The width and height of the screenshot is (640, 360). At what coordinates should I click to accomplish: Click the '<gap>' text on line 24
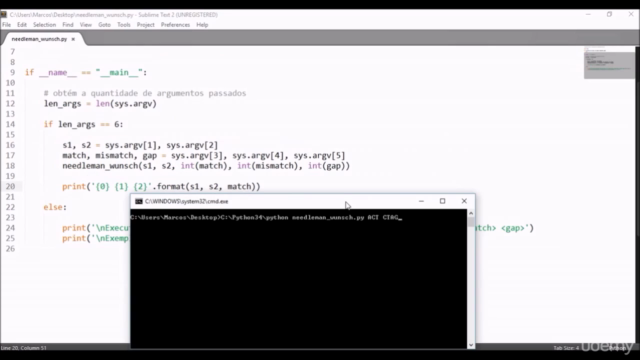click(513, 228)
